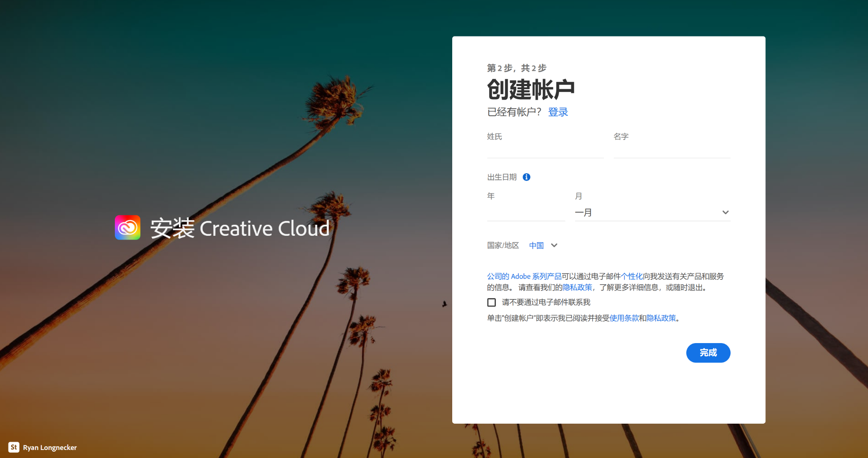The image size is (868, 458).
Task: View the 隐私政策 in the email consent paragraph
Action: (577, 287)
